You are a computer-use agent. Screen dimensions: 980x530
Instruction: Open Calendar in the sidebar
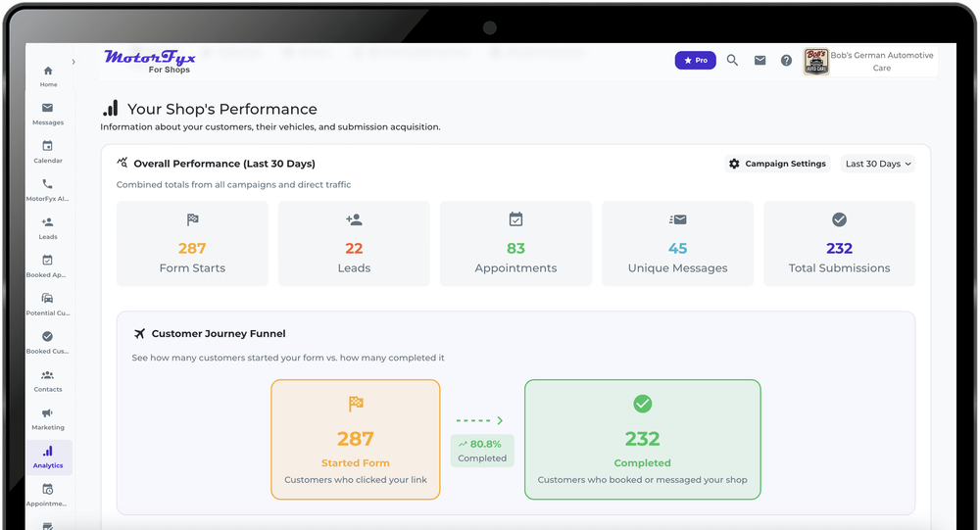[48, 152]
